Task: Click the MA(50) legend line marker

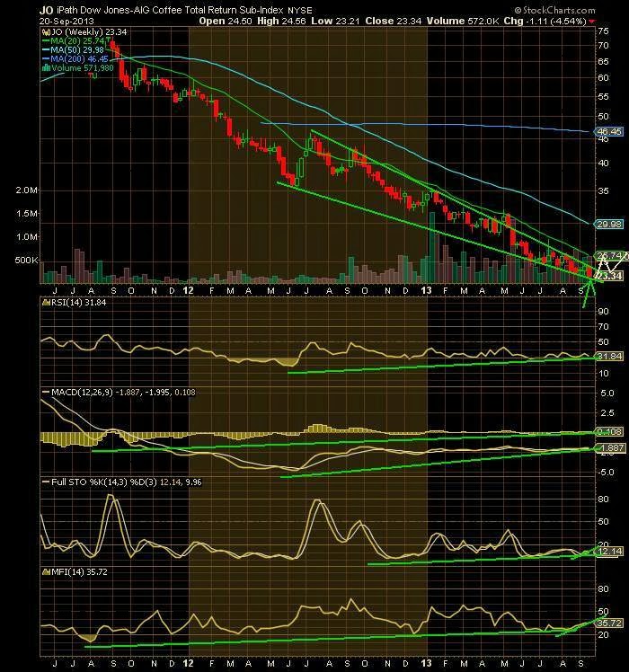Action: 46,50
